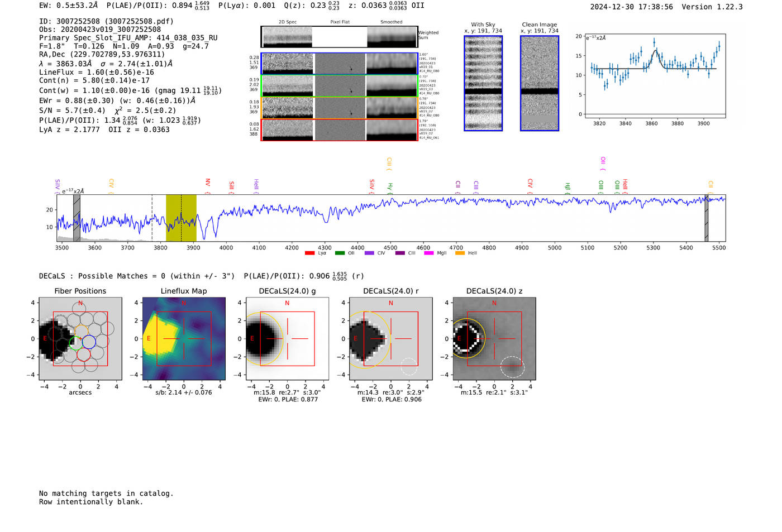Screen dimensions: 782x532
Task: Click the magenta MgII legend swatch
Action: [x=429, y=253]
